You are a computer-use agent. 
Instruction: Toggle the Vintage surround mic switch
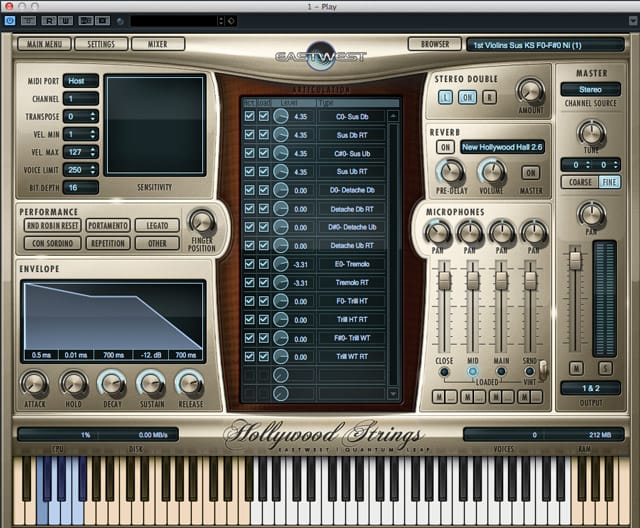pyautogui.click(x=542, y=369)
